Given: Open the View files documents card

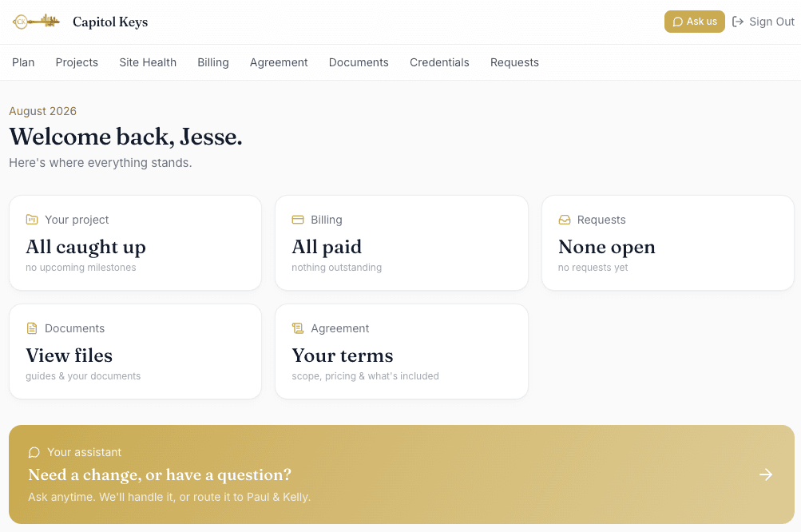Looking at the screenshot, I should (136, 351).
